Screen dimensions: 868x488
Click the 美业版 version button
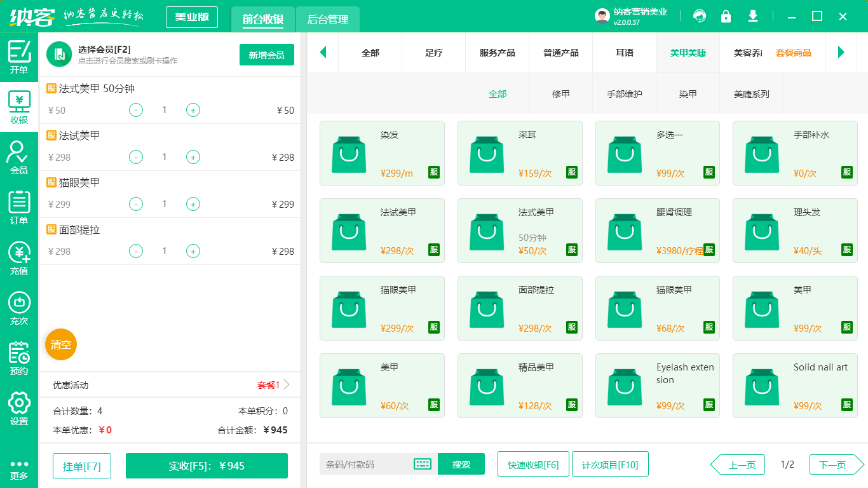(x=192, y=17)
